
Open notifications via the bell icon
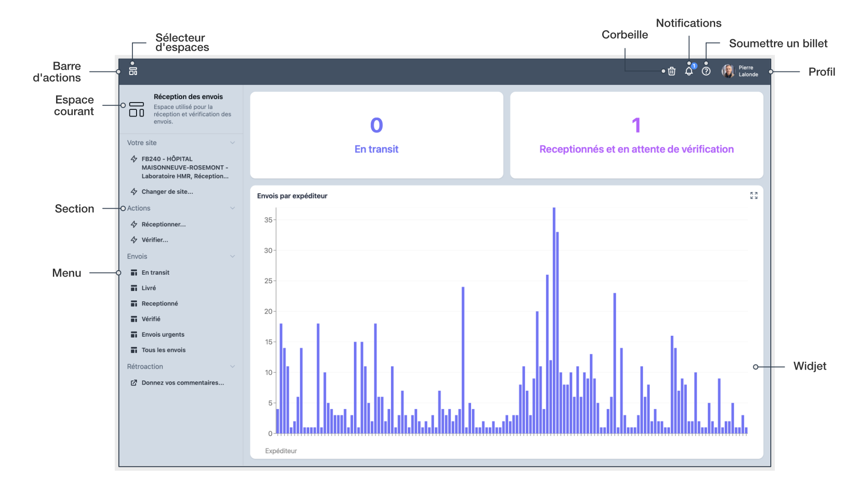689,71
